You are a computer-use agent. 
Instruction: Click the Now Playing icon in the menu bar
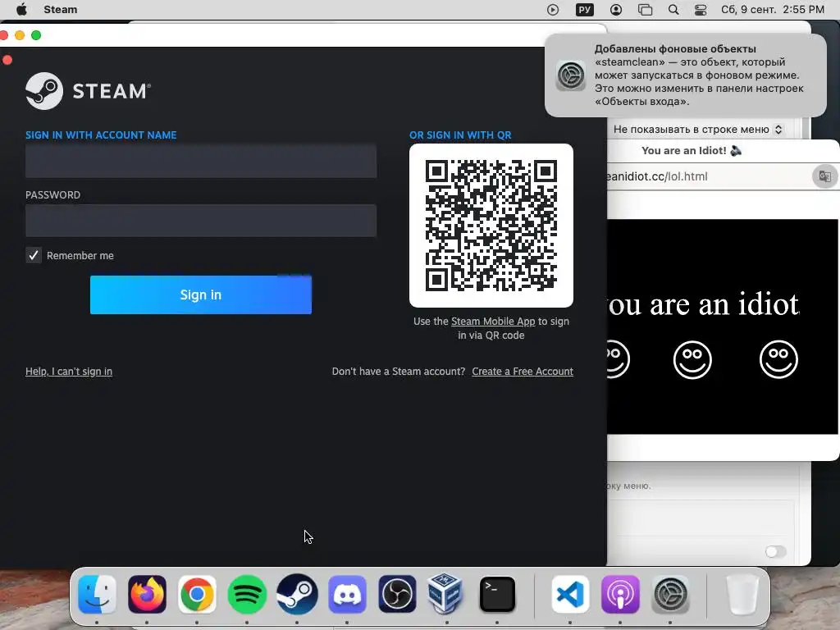[x=553, y=10]
